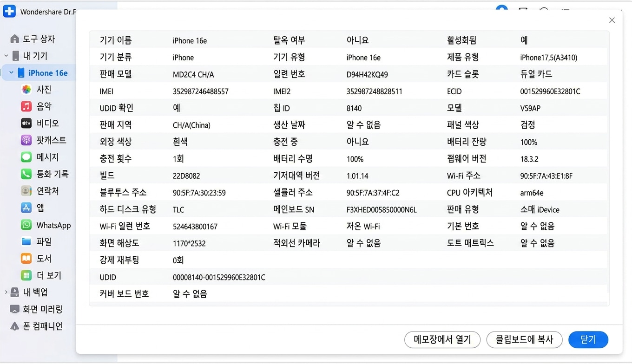
Task: Select the 사진 sidebar label
Action: 44,90
